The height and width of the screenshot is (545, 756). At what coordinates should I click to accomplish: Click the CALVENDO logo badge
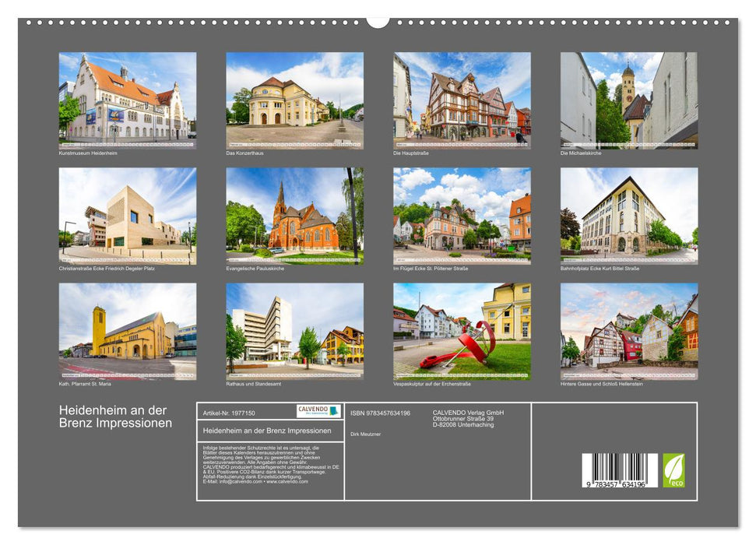click(318, 411)
